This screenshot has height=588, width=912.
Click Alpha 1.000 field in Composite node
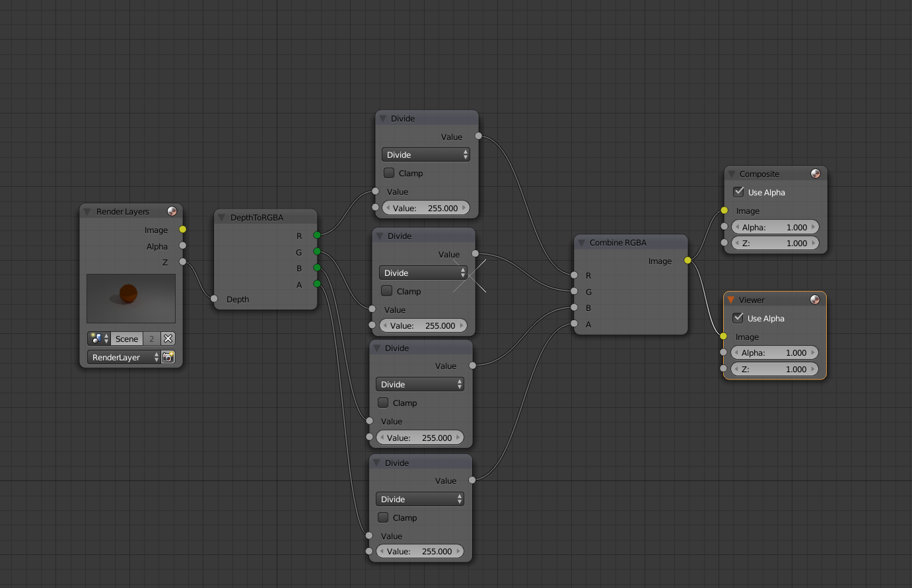[775, 227]
